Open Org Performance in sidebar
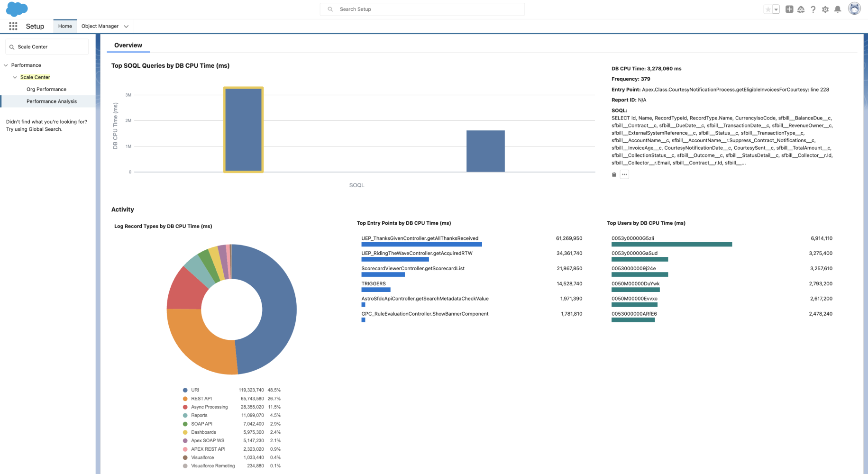 point(46,89)
